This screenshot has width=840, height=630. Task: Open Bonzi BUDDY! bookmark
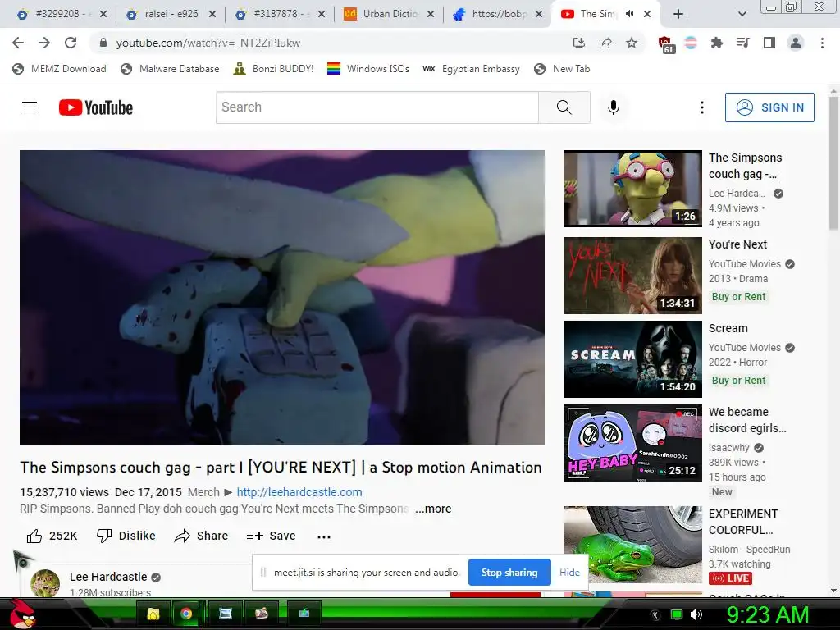(x=273, y=69)
